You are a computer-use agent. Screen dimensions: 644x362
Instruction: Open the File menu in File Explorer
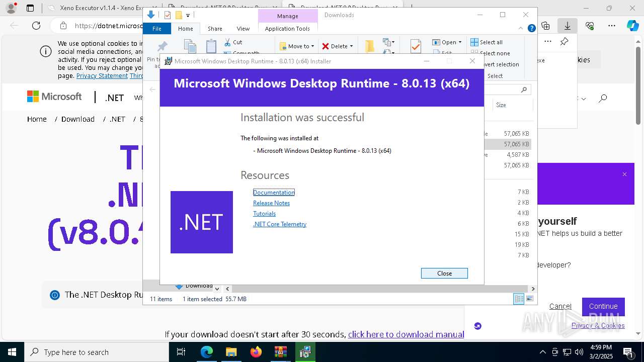[x=157, y=29]
